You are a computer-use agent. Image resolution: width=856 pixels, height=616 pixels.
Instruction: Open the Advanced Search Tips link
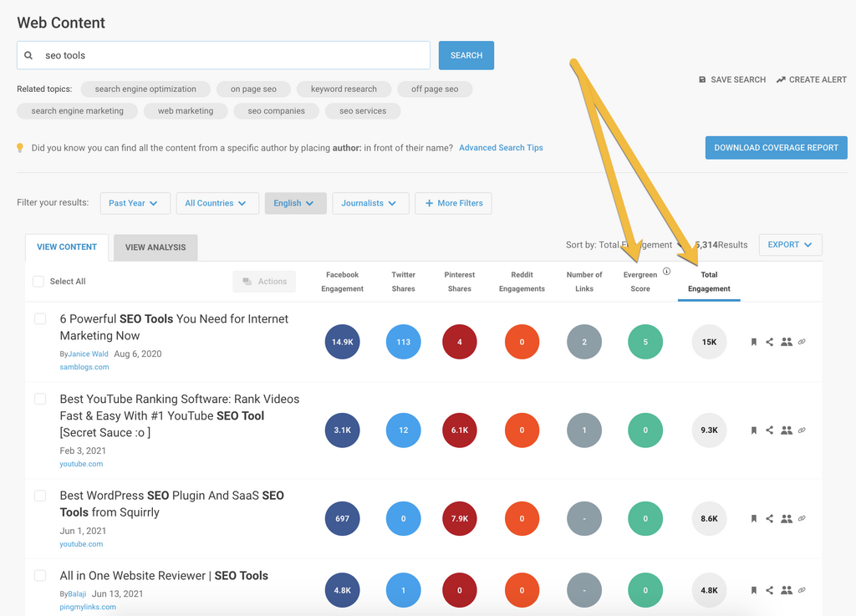pos(501,148)
